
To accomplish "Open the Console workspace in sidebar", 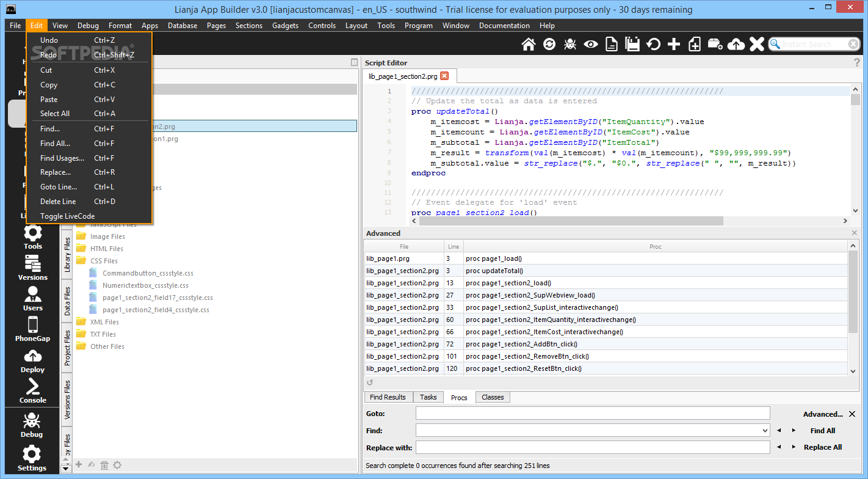I will pyautogui.click(x=32, y=391).
